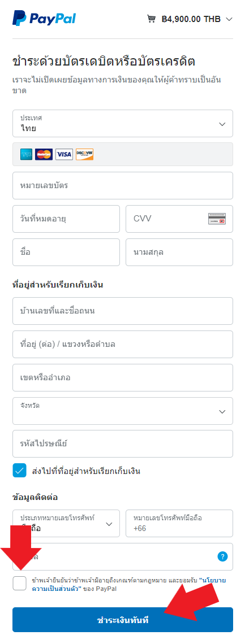Click the CVV card hint icon
The height and width of the screenshot is (644, 245).
(x=217, y=219)
